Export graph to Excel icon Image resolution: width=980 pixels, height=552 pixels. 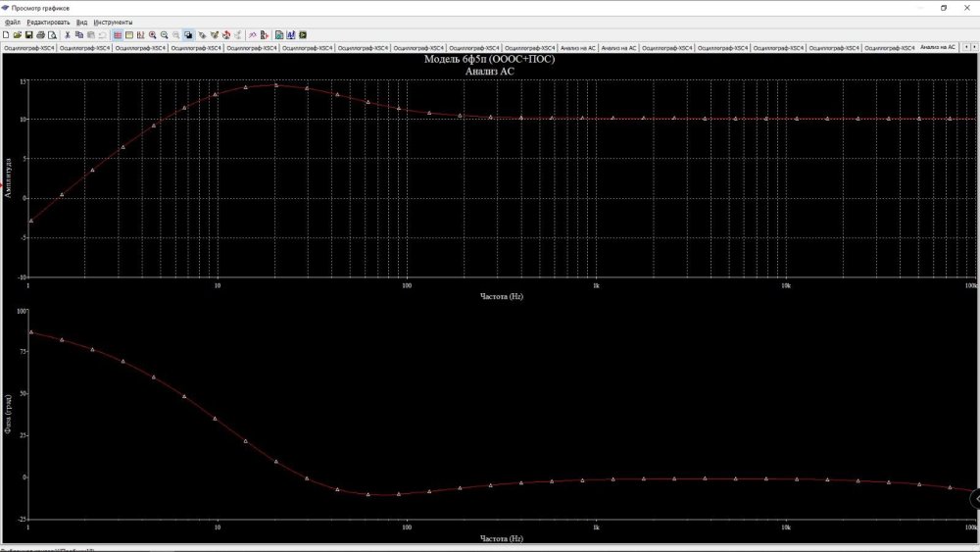(x=279, y=34)
